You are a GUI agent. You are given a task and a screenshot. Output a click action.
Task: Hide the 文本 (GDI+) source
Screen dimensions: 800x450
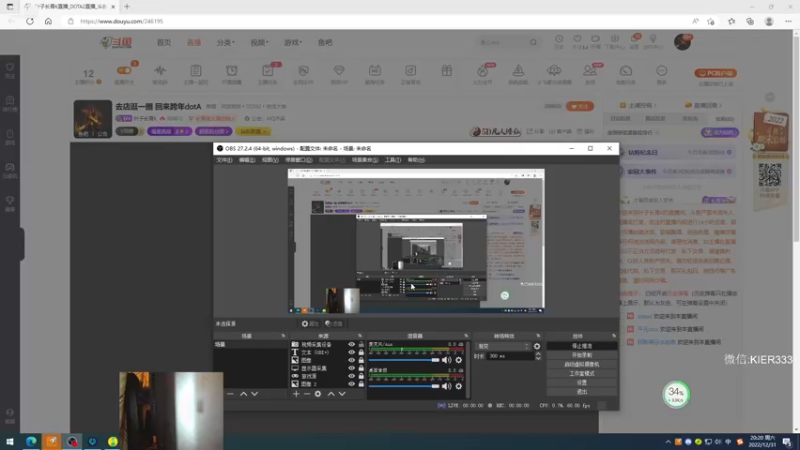pos(352,352)
